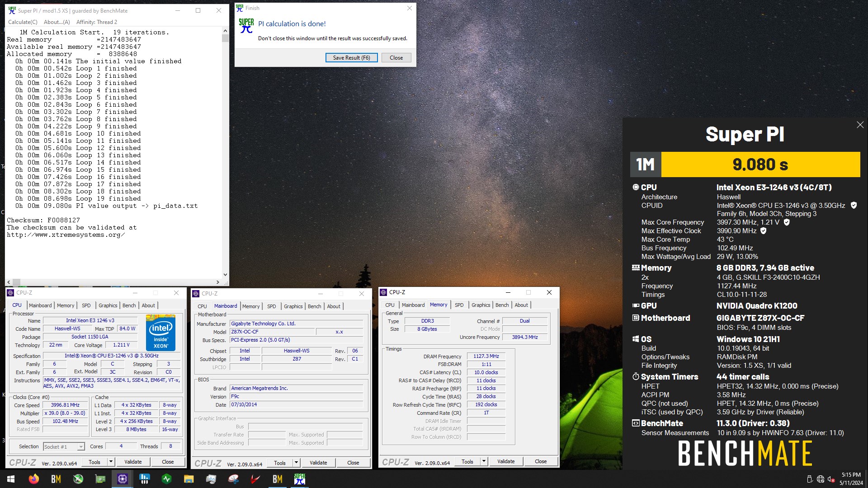The image size is (868, 488).
Task: Open the red checkmark taskbar icon
Action: coord(255,479)
